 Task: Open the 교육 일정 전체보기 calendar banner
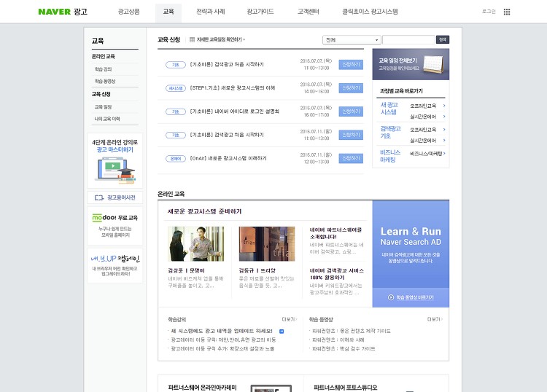[x=411, y=64]
